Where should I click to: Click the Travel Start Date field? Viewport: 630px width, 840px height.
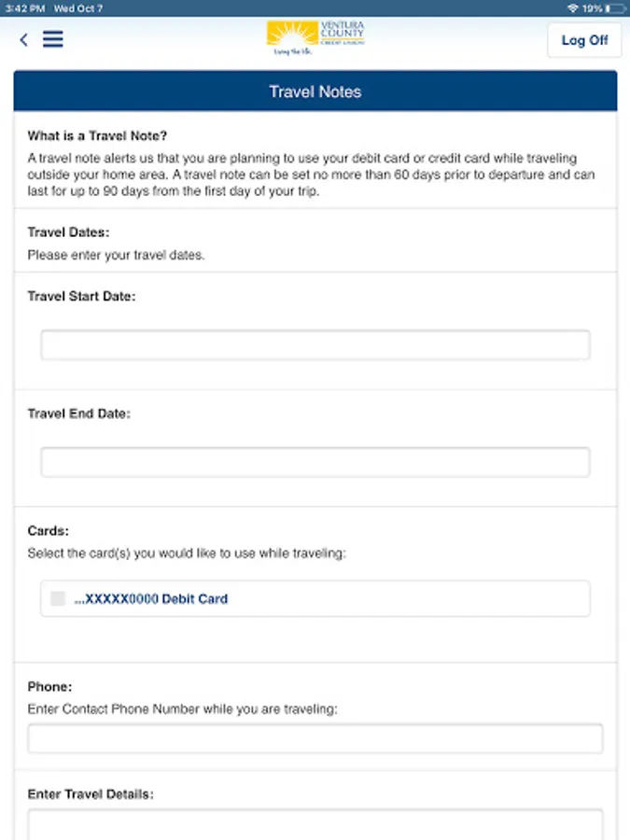point(315,344)
